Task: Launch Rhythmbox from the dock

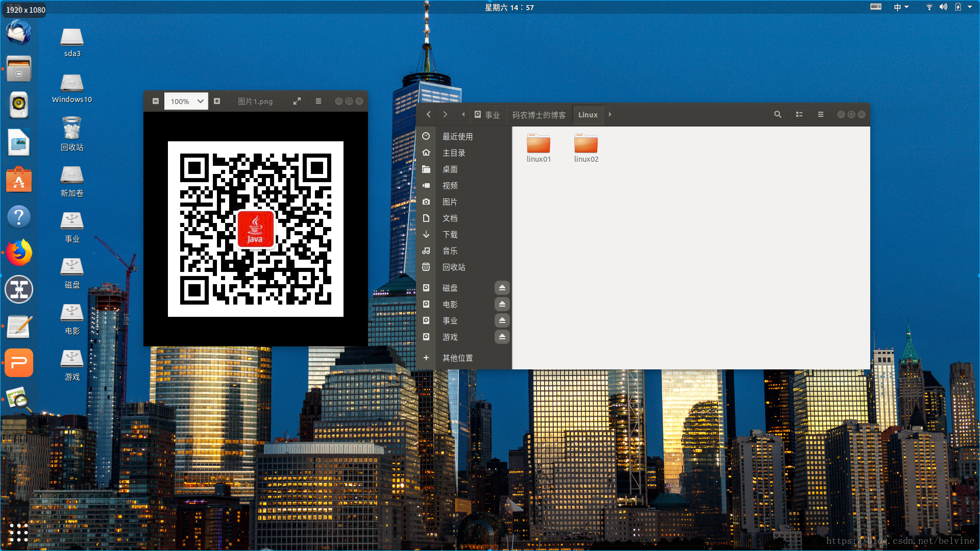Action: click(19, 105)
